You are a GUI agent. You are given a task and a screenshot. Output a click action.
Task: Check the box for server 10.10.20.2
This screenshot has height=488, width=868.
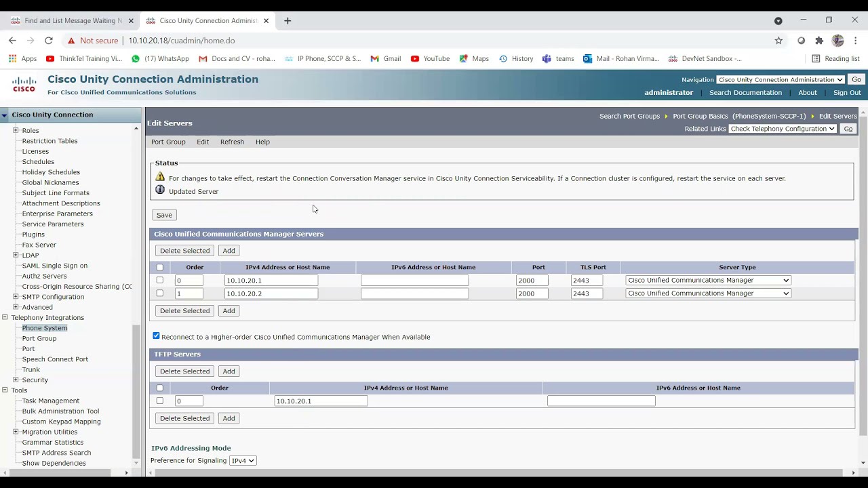pos(160,293)
